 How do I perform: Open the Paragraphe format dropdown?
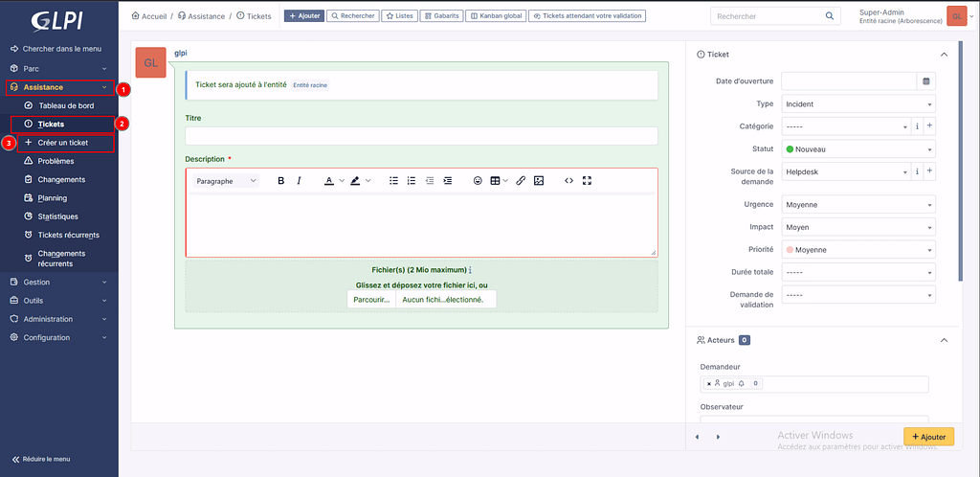pyautogui.click(x=226, y=180)
